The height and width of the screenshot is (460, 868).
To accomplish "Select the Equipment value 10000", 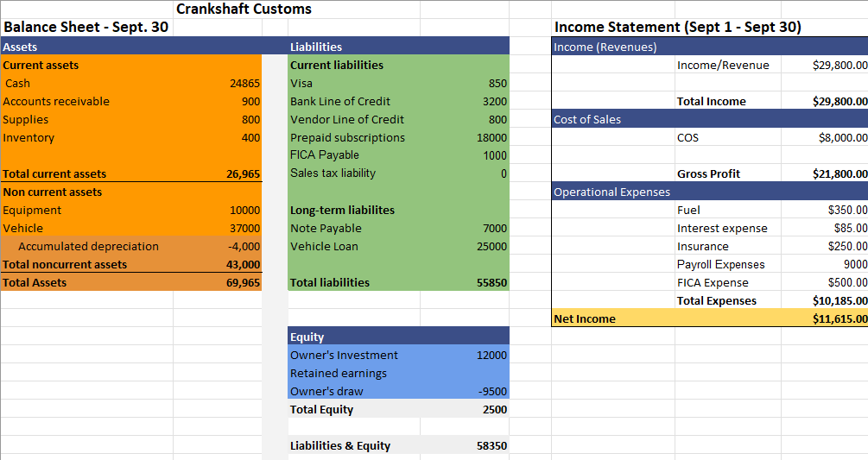I will (x=244, y=211).
